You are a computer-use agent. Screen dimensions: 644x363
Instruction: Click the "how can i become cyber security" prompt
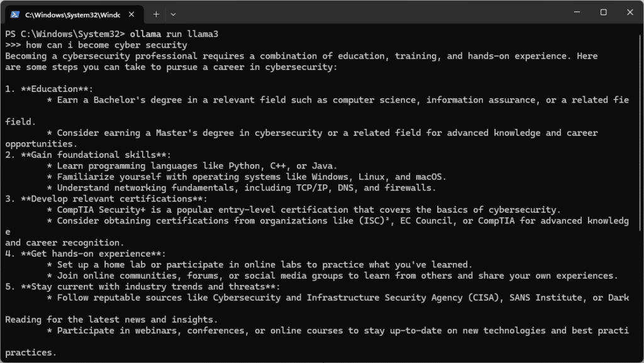[x=106, y=45]
